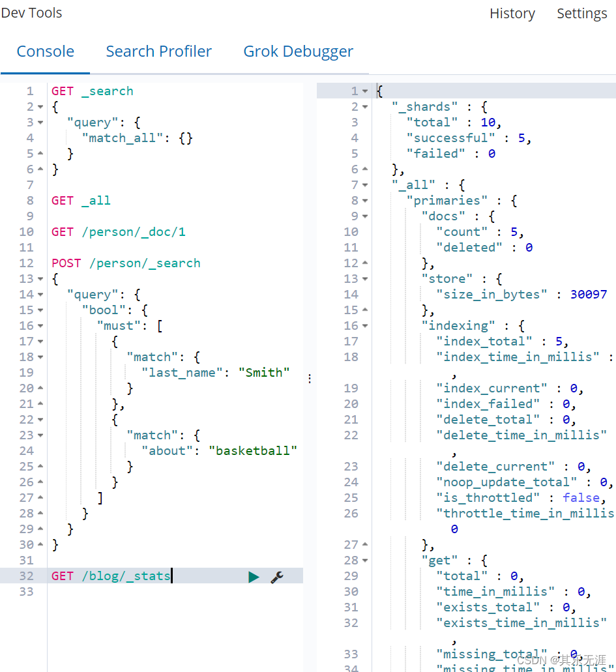Click the "Smith" value in the editor
Screen dimensions: 616x672
coord(264,372)
